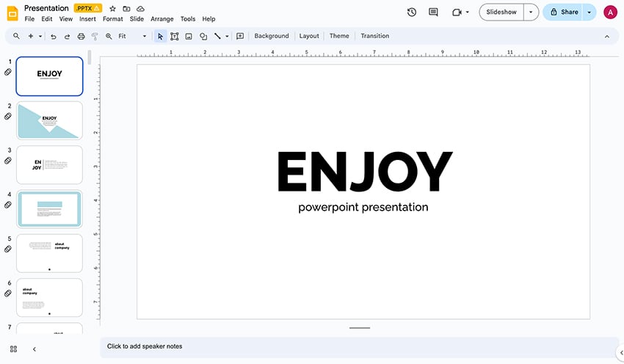Image resolution: width=624 pixels, height=364 pixels.
Task: Toggle grid view at bottom left
Action: tap(13, 349)
